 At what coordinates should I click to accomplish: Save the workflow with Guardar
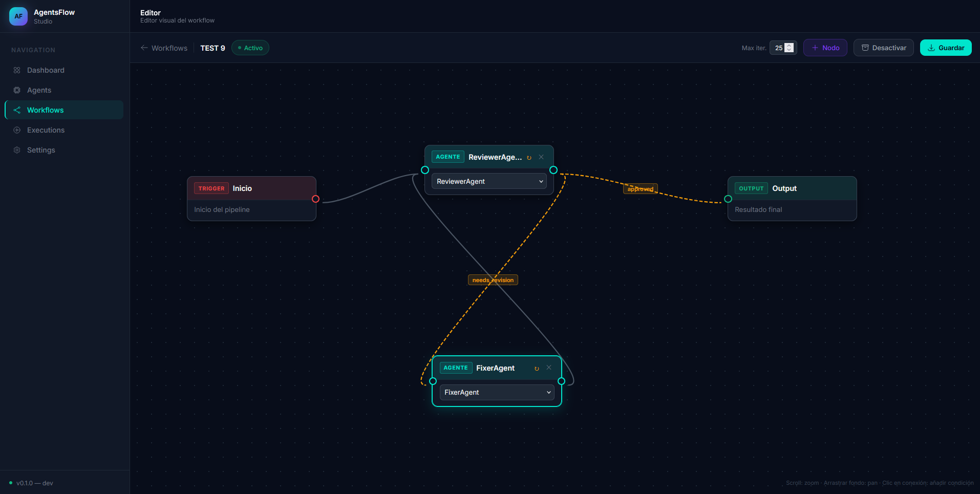(x=946, y=48)
